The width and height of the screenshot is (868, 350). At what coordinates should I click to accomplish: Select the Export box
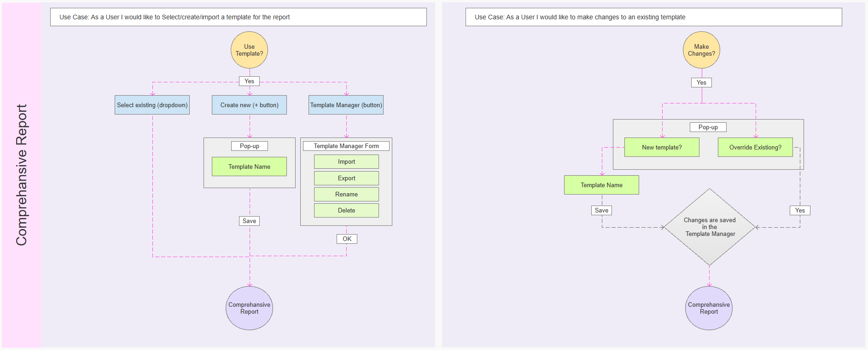point(347,178)
